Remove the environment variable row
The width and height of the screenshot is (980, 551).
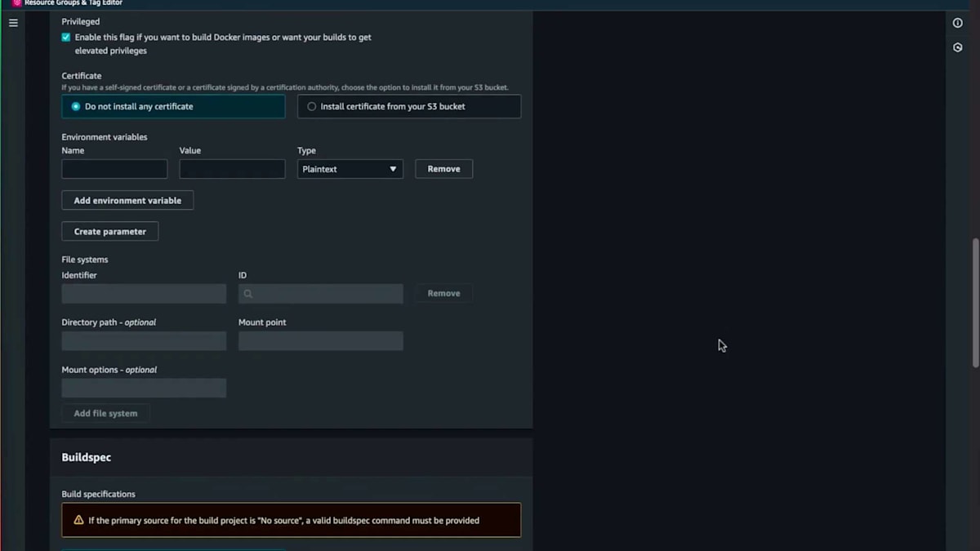[x=443, y=169]
